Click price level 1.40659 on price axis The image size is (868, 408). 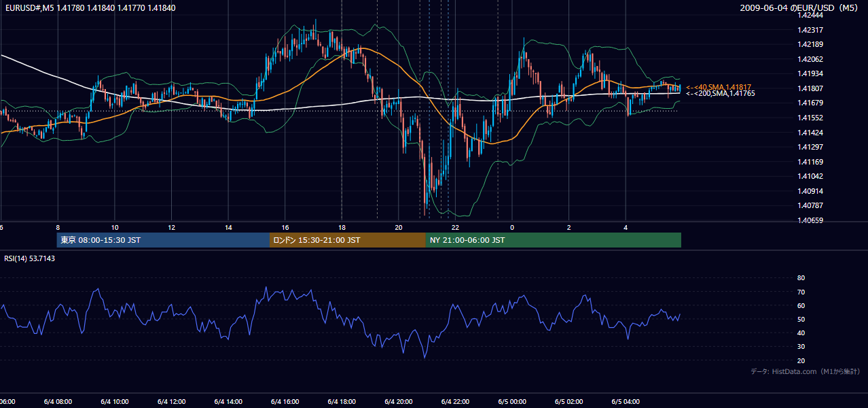[x=812, y=220]
